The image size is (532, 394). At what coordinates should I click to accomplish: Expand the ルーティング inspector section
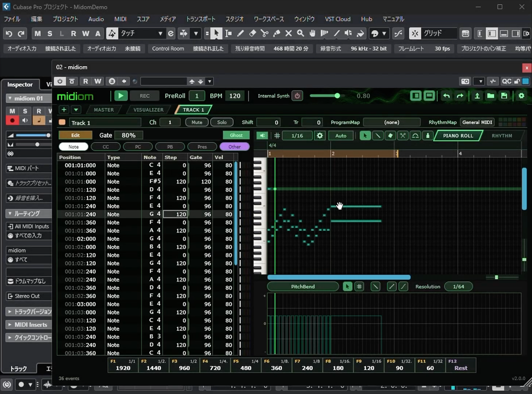coord(29,213)
